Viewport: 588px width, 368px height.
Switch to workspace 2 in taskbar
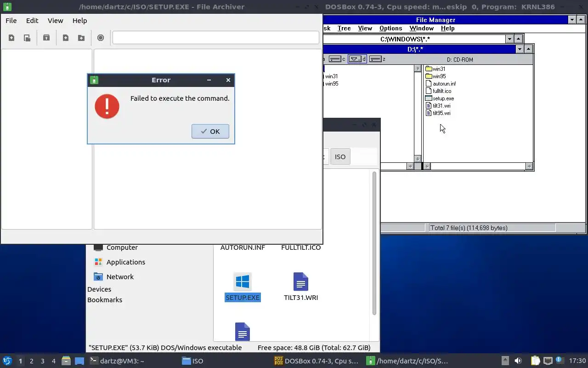[31, 361]
